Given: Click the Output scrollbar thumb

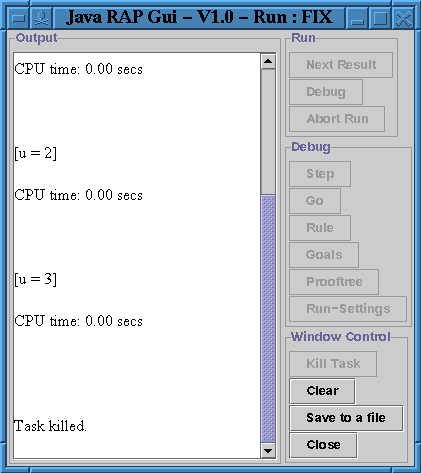Looking at the screenshot, I should point(268,319).
